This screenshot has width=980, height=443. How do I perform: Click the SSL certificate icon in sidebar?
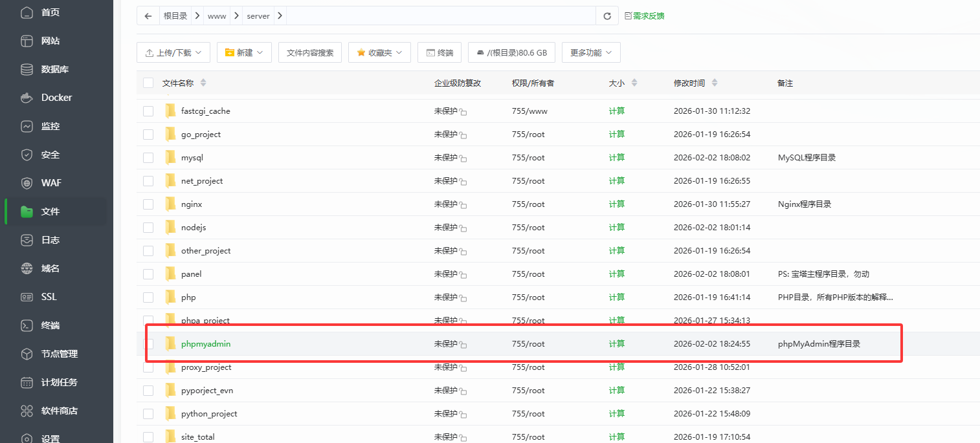(x=27, y=297)
